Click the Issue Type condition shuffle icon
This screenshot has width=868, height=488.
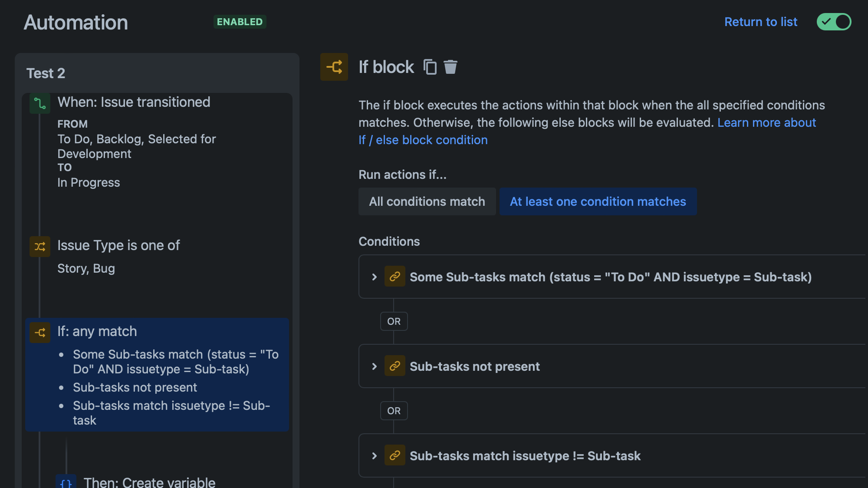point(40,247)
